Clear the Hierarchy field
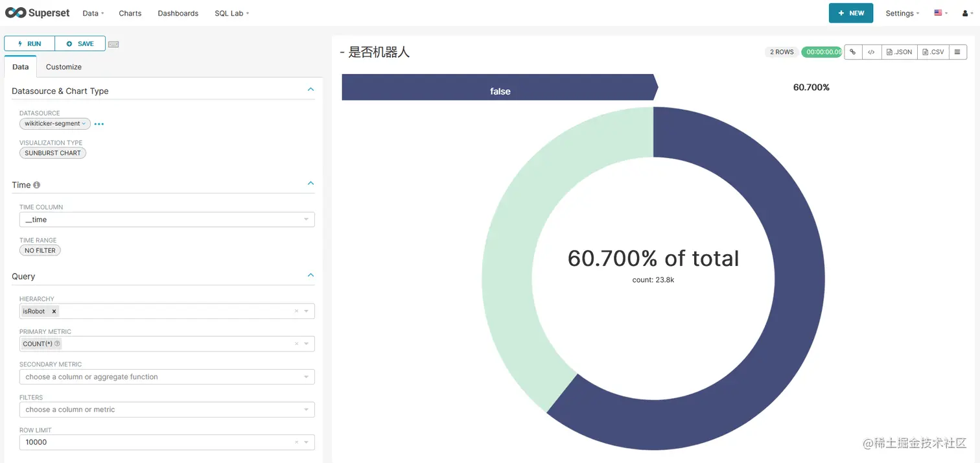The image size is (980, 463). click(296, 311)
